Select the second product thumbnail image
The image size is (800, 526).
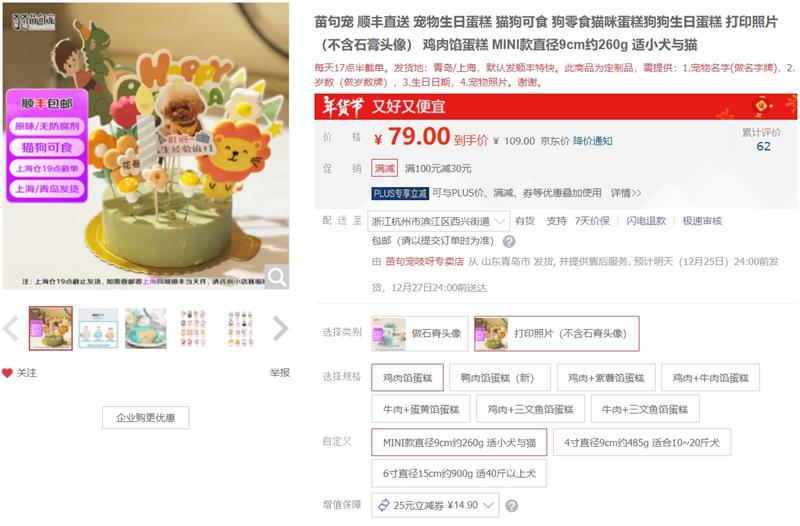click(x=98, y=329)
